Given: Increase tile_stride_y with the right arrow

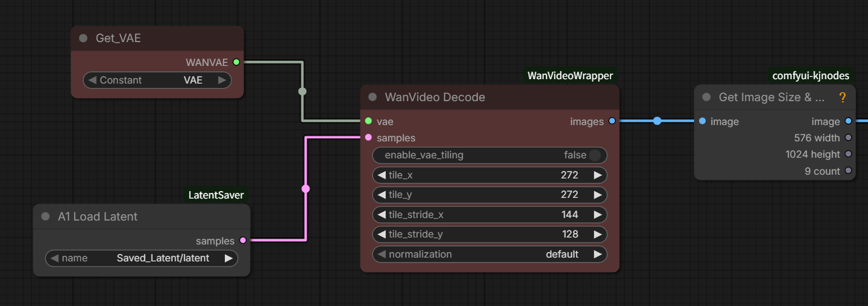Looking at the screenshot, I should point(598,234).
